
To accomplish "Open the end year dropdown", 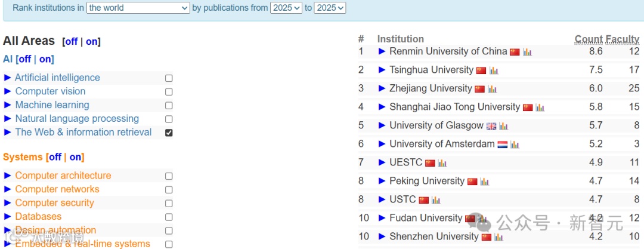I will [x=330, y=7].
